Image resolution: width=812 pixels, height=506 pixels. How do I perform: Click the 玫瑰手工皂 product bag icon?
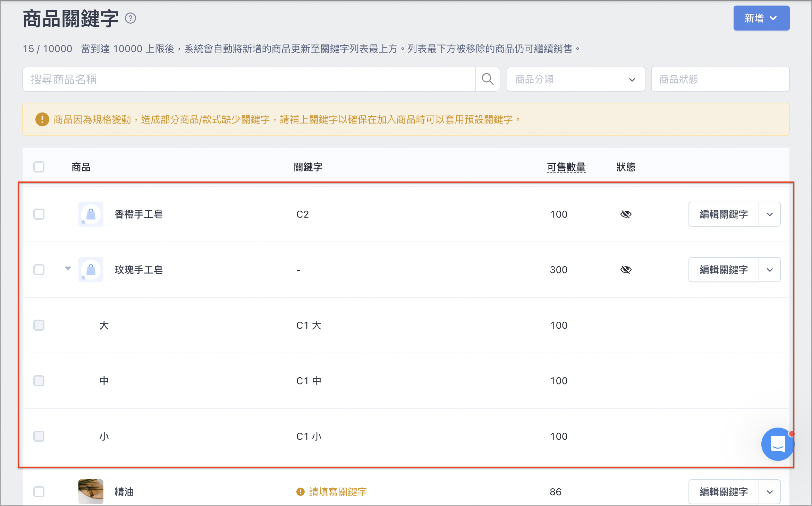tap(91, 270)
